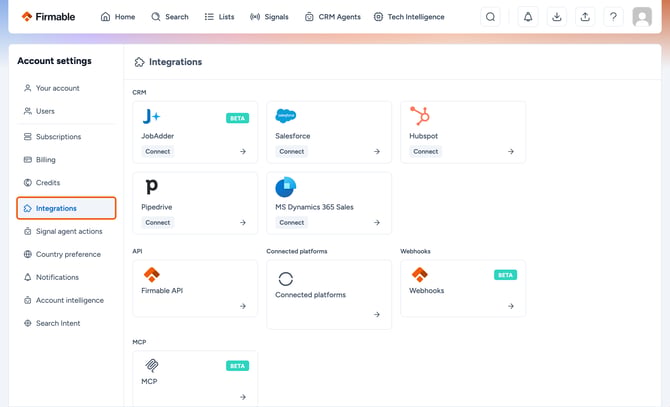The image size is (670, 407).
Task: Click the arrow on MS Dynamics card
Action: point(377,223)
